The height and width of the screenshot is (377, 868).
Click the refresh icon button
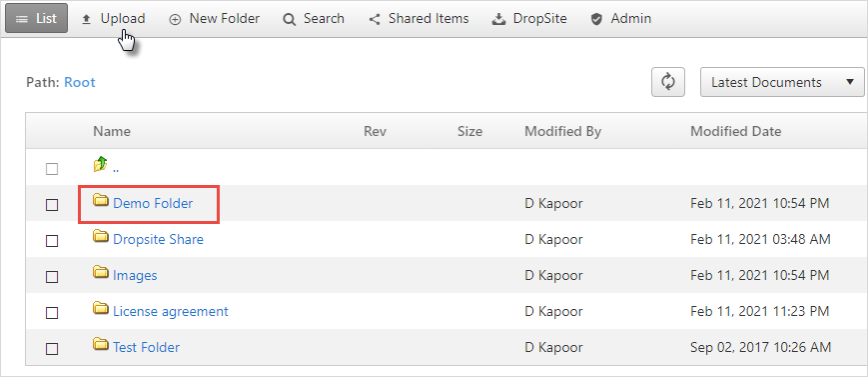pyautogui.click(x=668, y=82)
